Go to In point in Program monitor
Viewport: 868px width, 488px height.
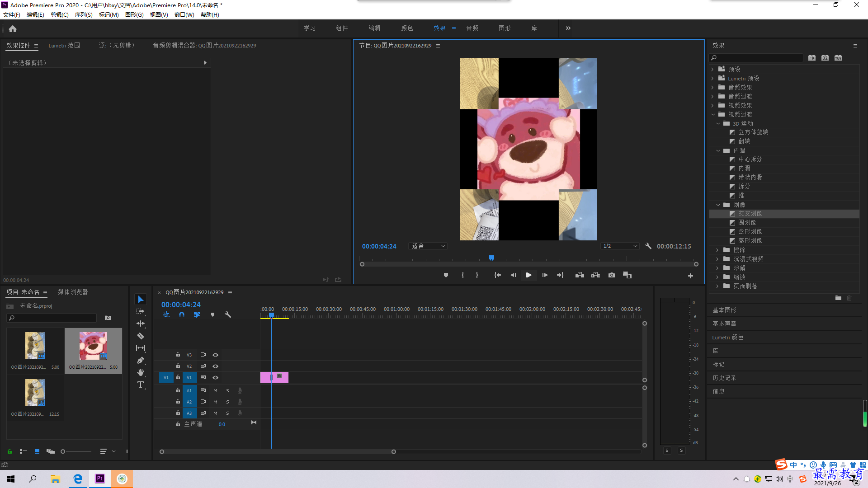[497, 275]
